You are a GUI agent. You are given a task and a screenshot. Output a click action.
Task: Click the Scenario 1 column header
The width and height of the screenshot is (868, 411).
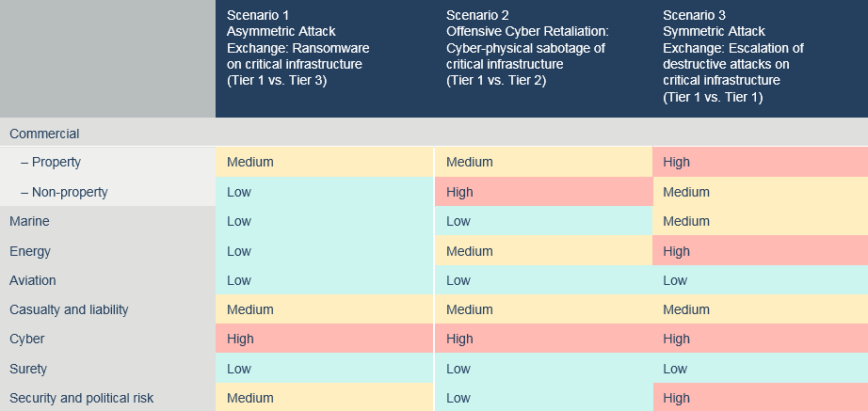coord(325,58)
